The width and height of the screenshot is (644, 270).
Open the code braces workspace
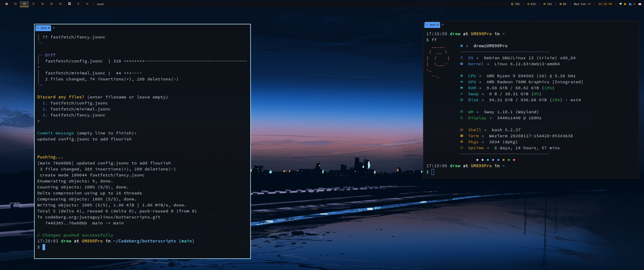(15, 4)
